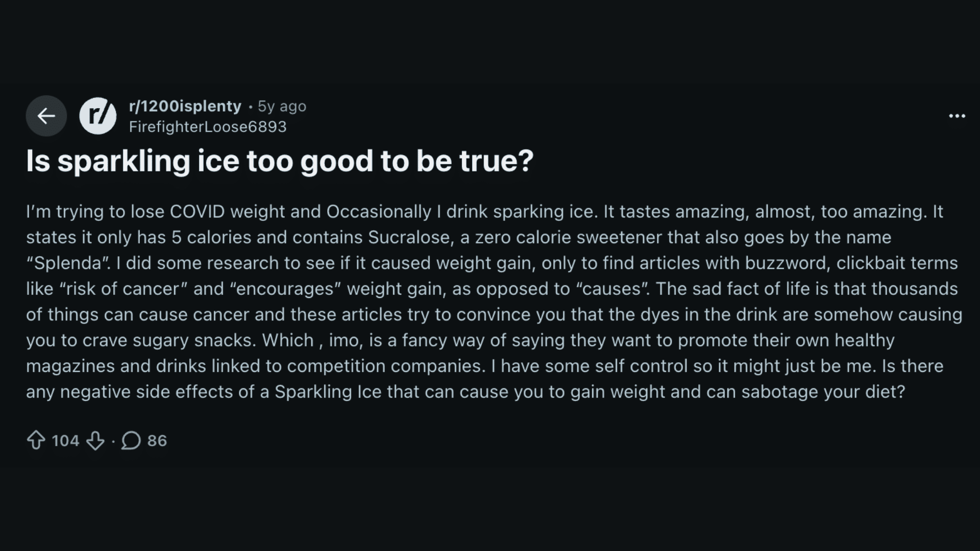Click the circular back navigation button
This screenshot has width=980, height=551.
tap(46, 116)
